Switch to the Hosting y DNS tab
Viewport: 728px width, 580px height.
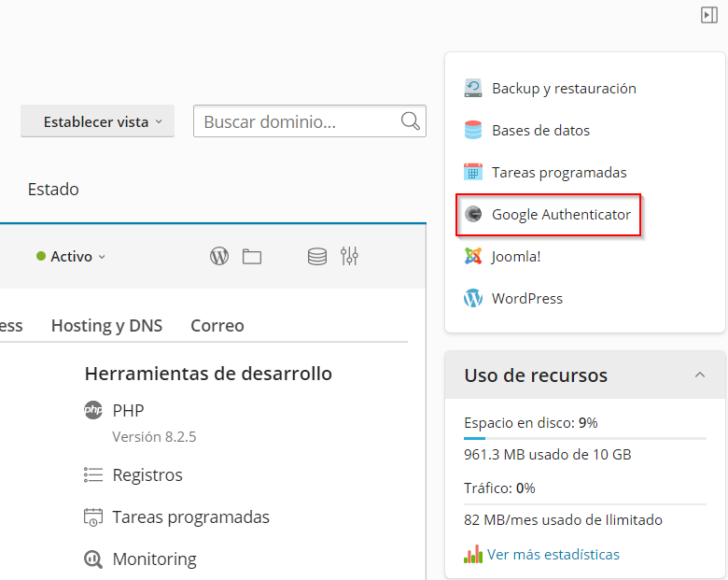106,326
